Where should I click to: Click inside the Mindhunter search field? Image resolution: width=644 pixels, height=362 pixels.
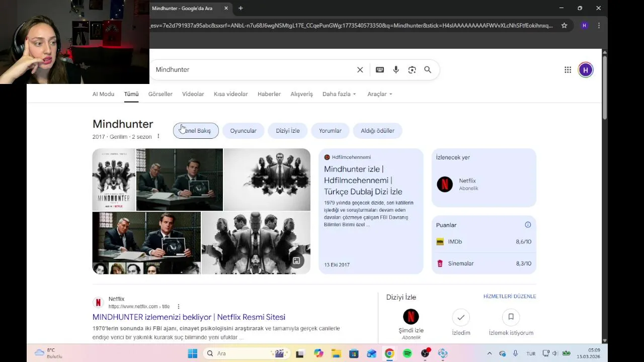(254, 70)
